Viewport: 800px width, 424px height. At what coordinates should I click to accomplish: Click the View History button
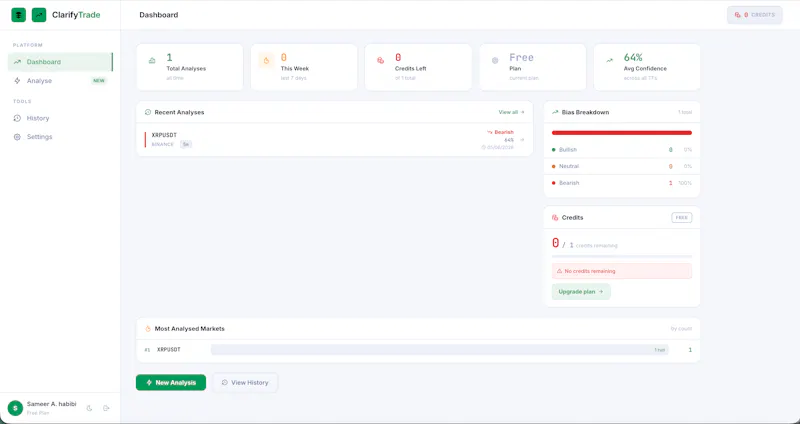click(245, 383)
